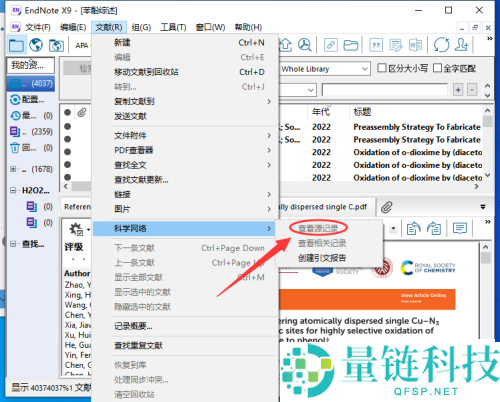Click the plus button to add search row
The image size is (500, 402).
(x=458, y=90)
